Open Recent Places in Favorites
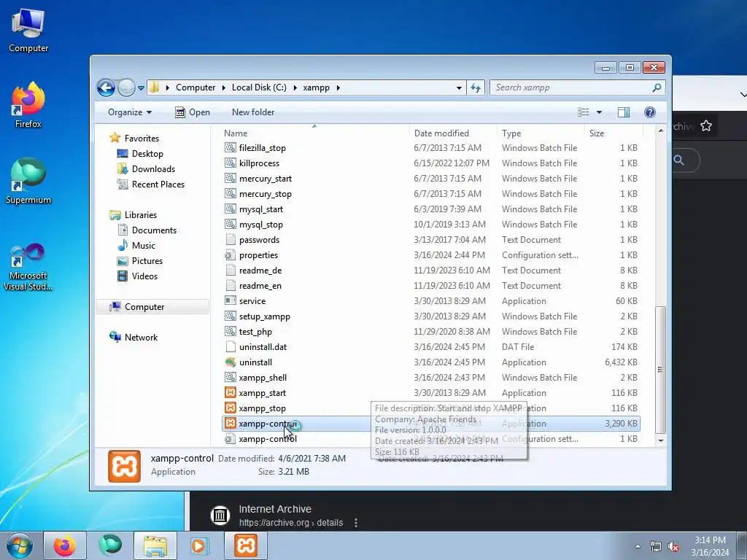 click(x=150, y=184)
